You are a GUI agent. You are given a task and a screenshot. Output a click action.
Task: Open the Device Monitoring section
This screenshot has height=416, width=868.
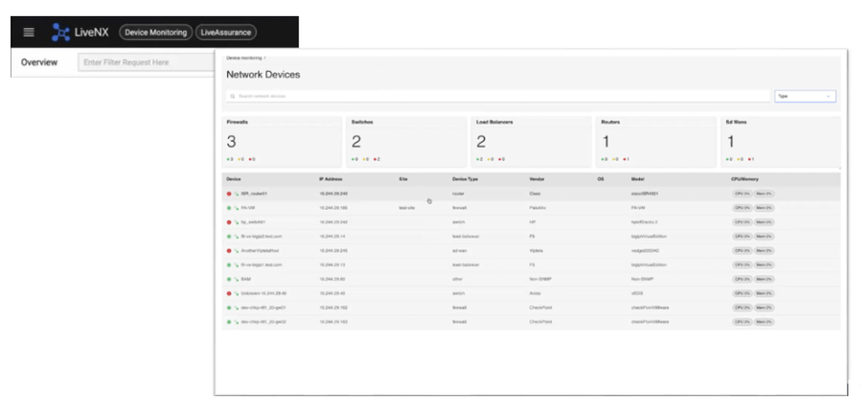[x=155, y=33]
